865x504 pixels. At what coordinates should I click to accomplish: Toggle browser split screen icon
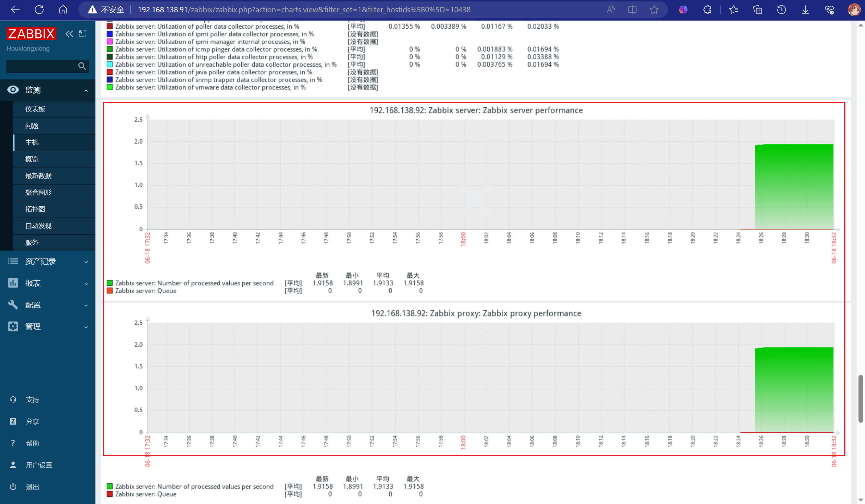pos(632,10)
